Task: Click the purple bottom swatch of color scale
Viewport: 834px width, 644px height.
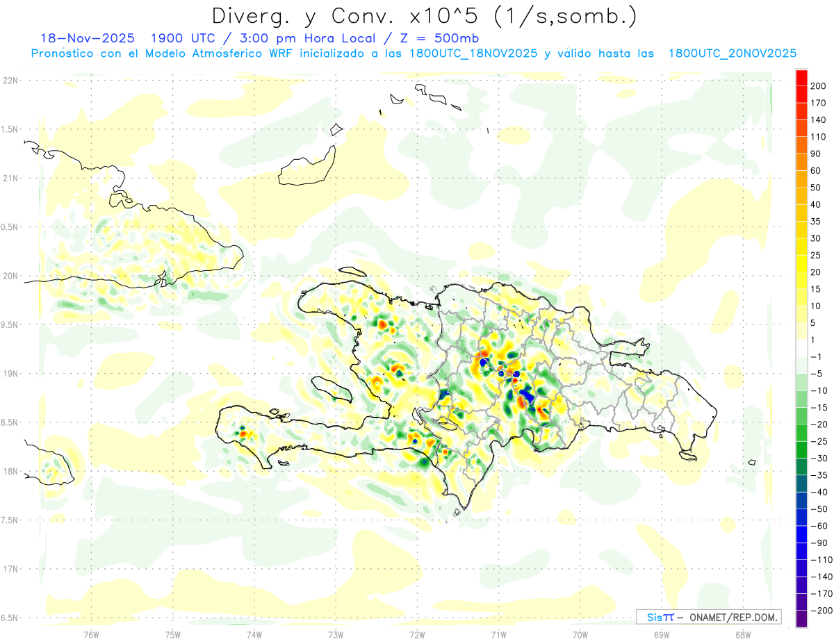Action: [801, 618]
